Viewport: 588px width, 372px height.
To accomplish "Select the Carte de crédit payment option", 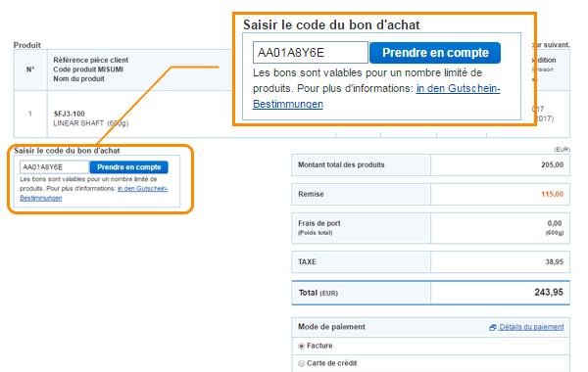I will (x=301, y=363).
